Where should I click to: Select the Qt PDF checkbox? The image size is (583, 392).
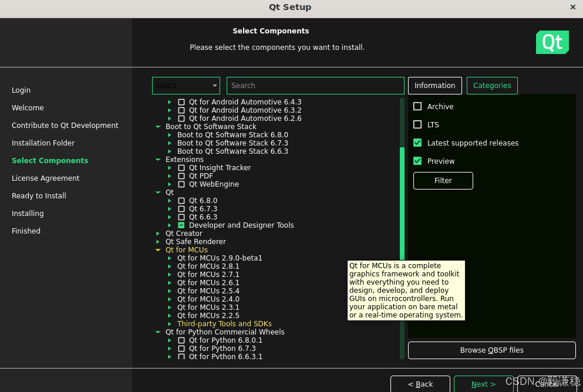coord(181,175)
